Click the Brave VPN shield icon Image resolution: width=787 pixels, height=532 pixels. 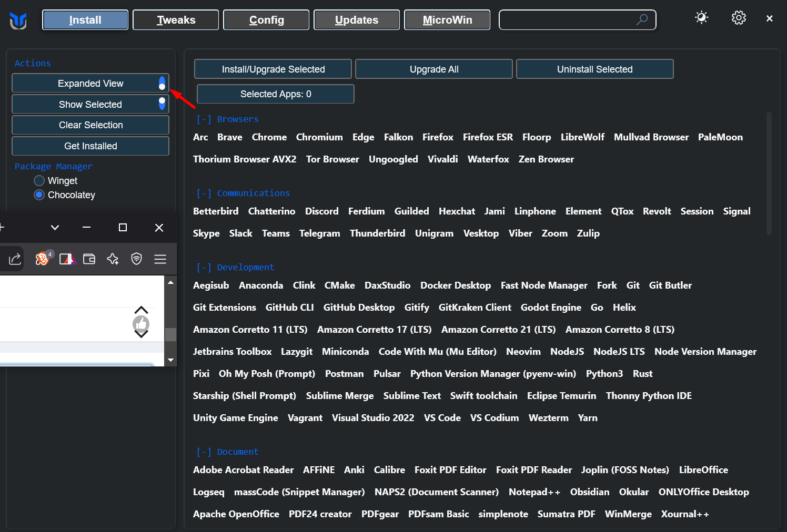coord(137,259)
